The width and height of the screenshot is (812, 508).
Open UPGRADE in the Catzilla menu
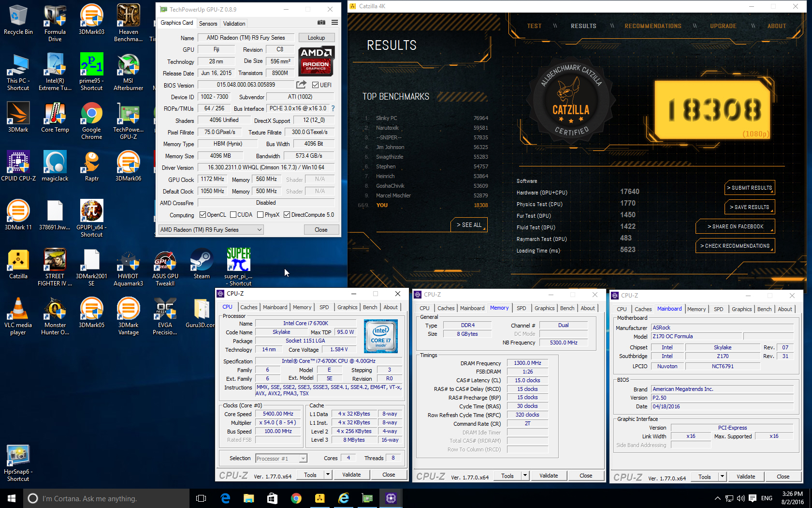coord(724,26)
